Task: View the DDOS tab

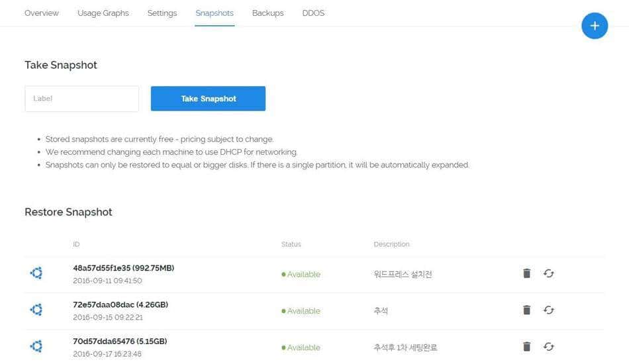Action: 313,13
